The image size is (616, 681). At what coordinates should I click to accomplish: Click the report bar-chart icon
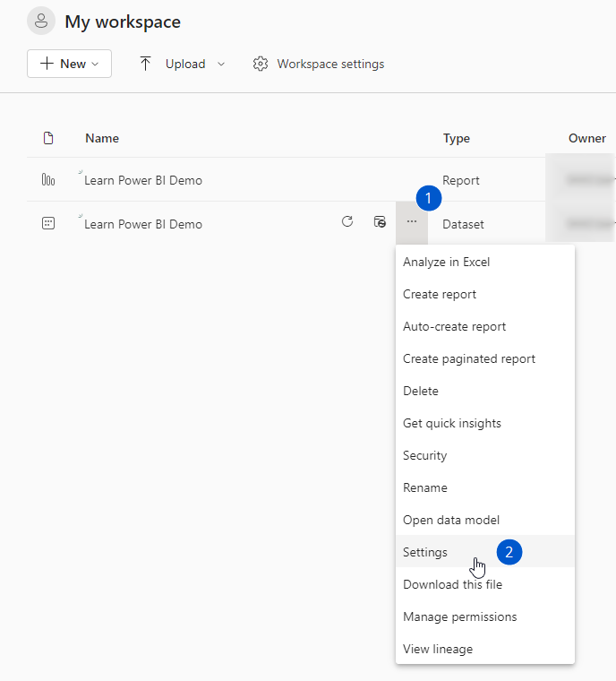point(48,179)
